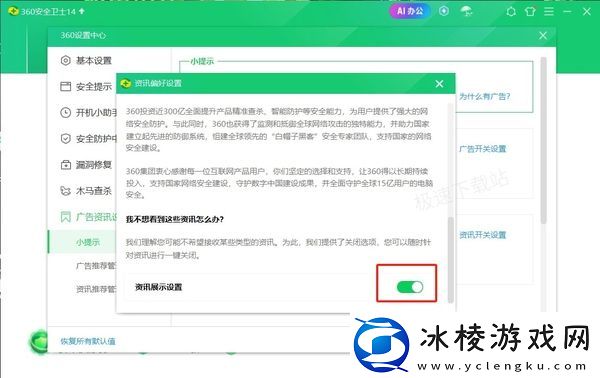Open the AI办公 button
The image size is (600, 378).
pos(409,11)
